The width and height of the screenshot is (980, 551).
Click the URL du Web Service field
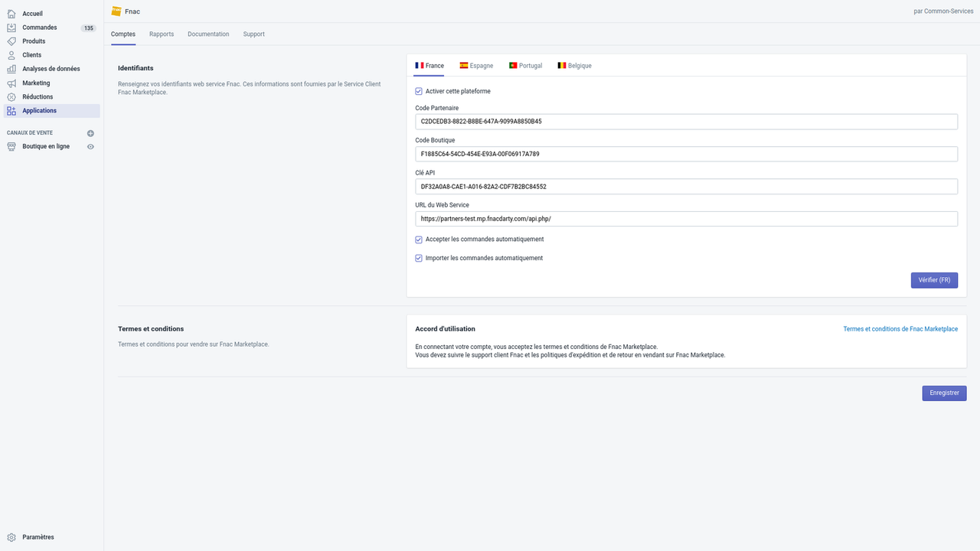pos(686,219)
